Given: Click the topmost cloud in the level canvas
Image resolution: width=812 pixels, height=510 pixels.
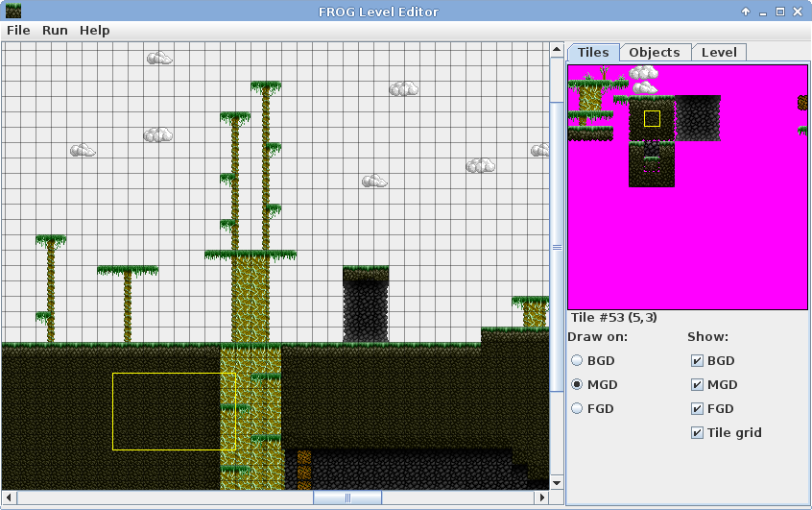Looking at the screenshot, I should point(159,58).
